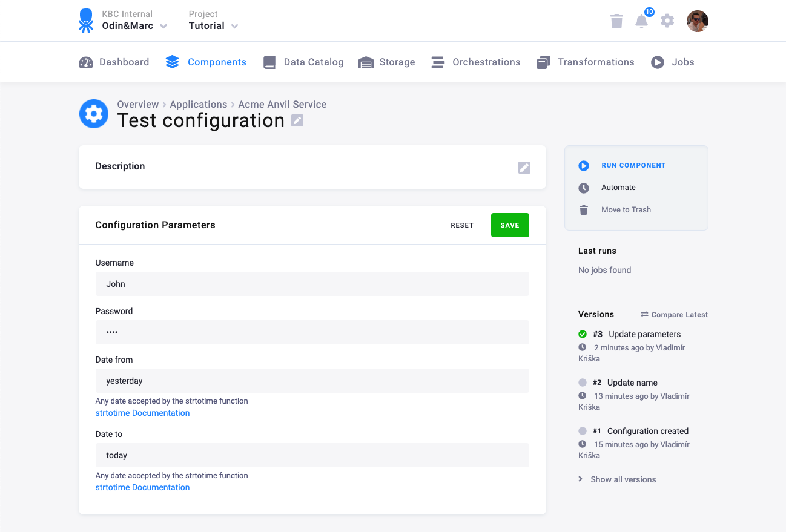Click the Reset button
Screen dimensions: 786x532
[x=462, y=225]
